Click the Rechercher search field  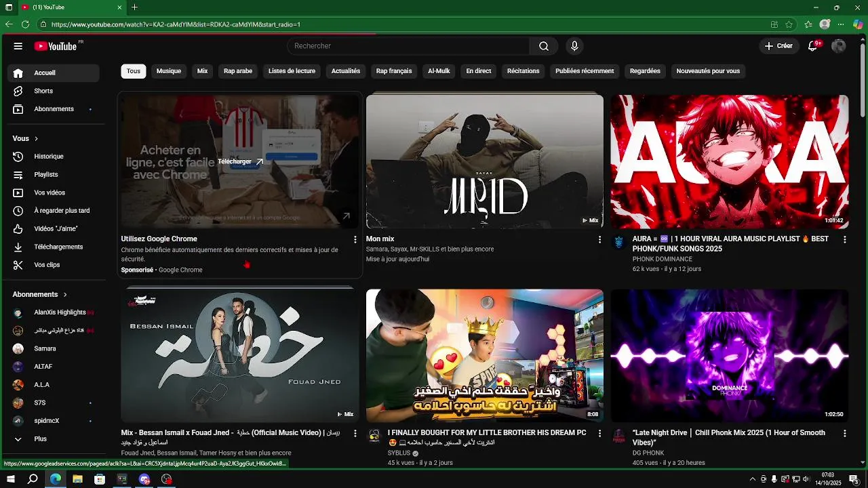point(408,46)
